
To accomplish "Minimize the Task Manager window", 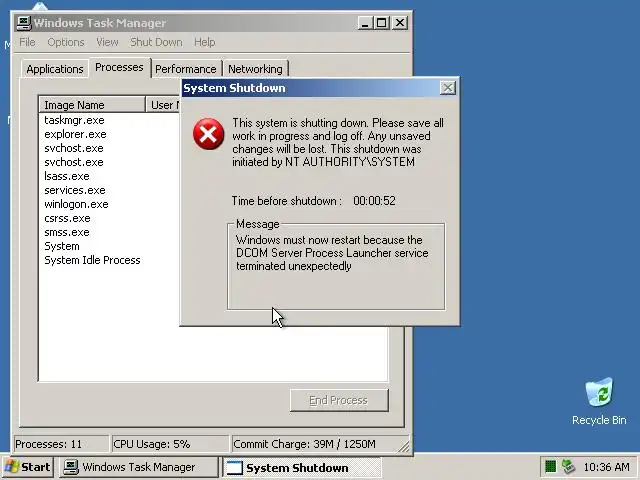I will click(365, 23).
